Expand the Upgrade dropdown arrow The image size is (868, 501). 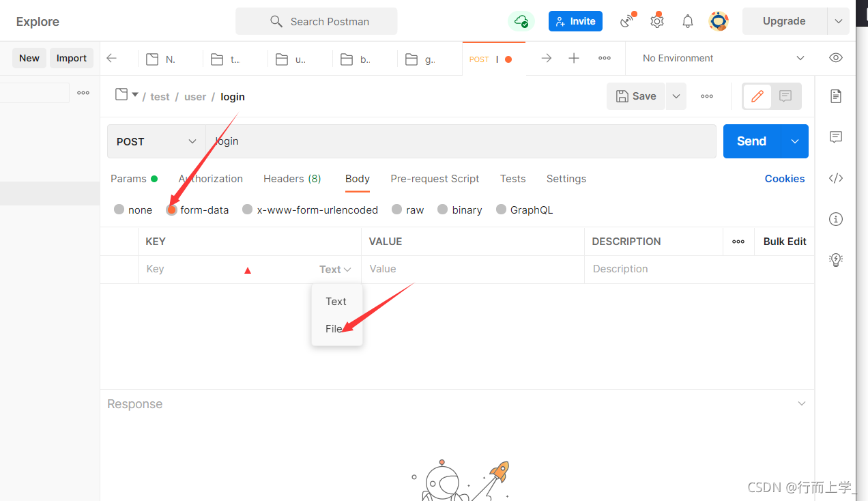(839, 21)
